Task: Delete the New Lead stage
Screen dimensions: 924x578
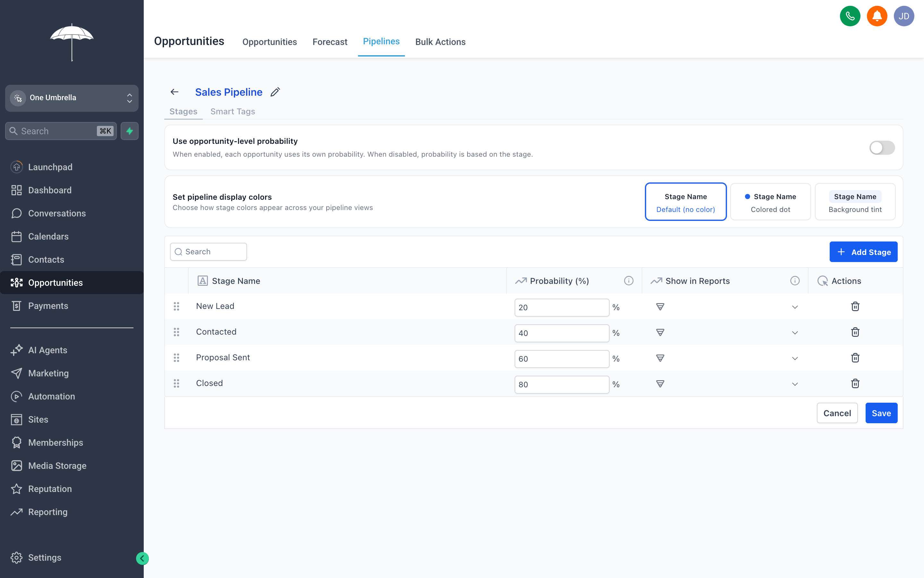Action: pyautogui.click(x=855, y=306)
